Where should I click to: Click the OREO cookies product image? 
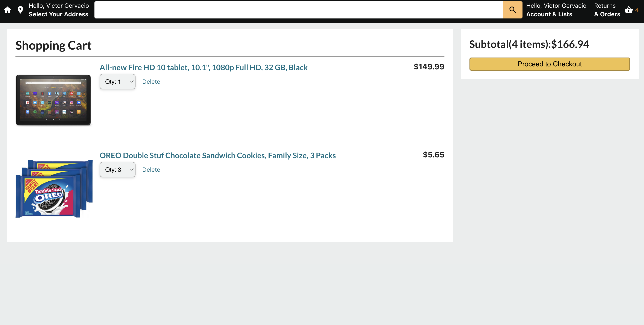[54, 189]
